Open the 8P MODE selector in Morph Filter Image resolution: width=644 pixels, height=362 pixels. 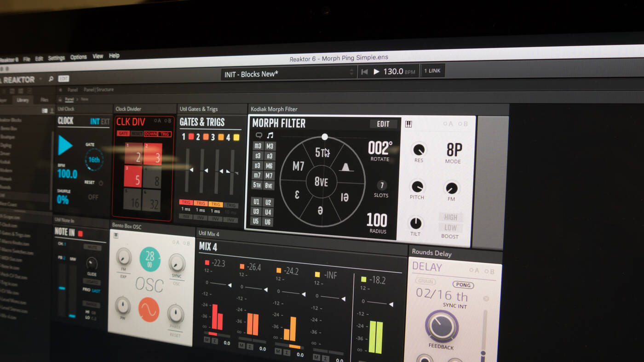pos(454,150)
